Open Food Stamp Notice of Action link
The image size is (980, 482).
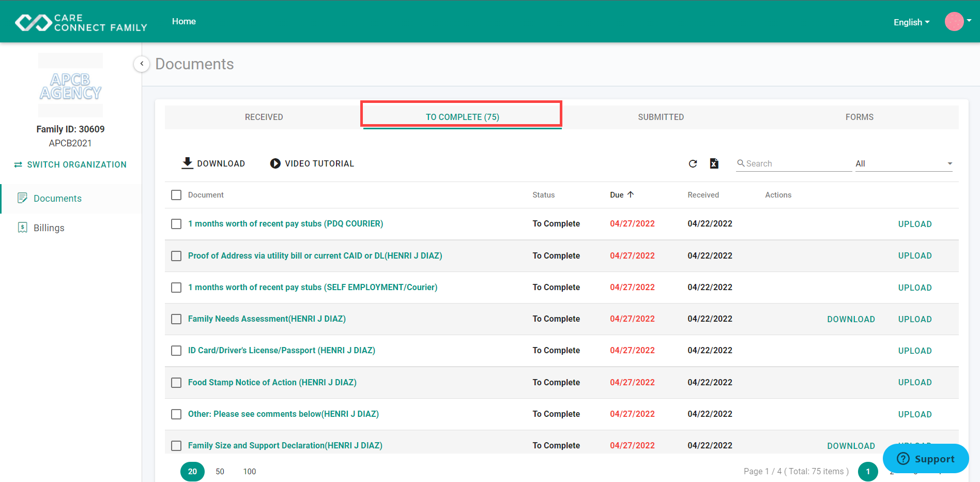pos(272,382)
